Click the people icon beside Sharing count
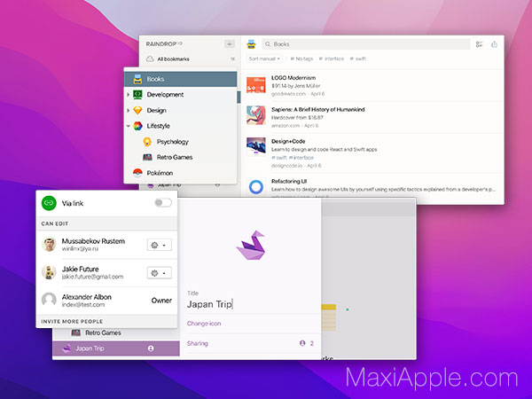Image resolution: width=532 pixels, height=399 pixels. [302, 343]
